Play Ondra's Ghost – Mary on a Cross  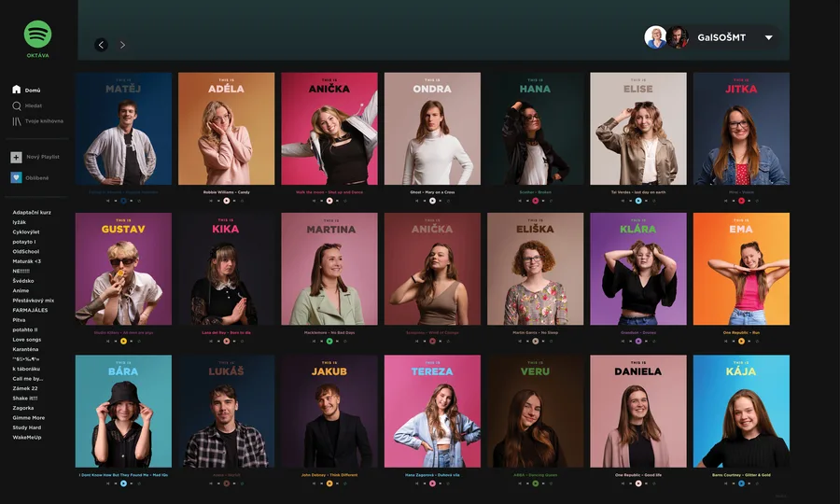[432, 201]
